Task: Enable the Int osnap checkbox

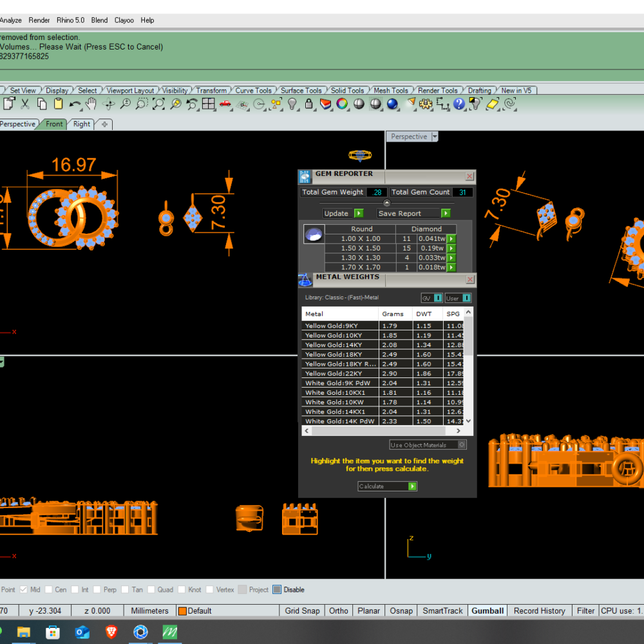Action: (x=75, y=589)
